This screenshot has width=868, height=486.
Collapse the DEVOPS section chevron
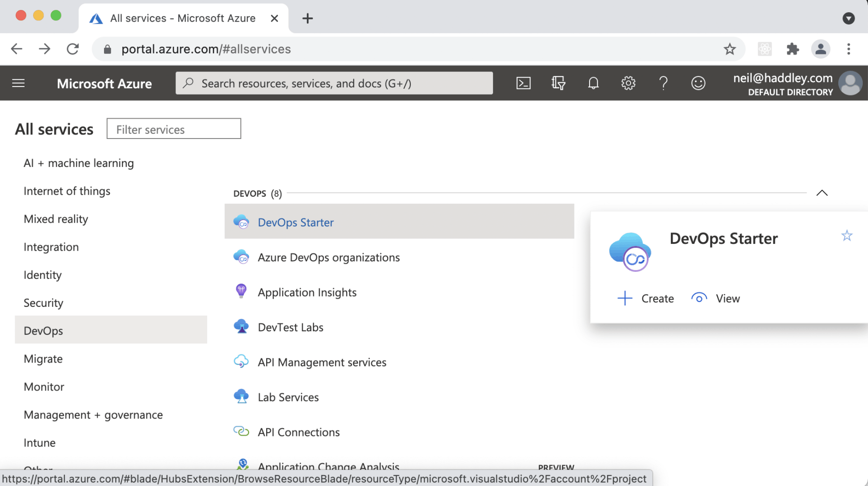(822, 193)
